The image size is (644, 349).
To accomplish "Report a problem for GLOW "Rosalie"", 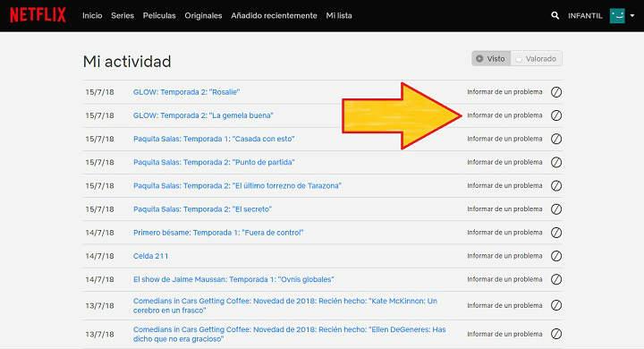I will [504, 92].
